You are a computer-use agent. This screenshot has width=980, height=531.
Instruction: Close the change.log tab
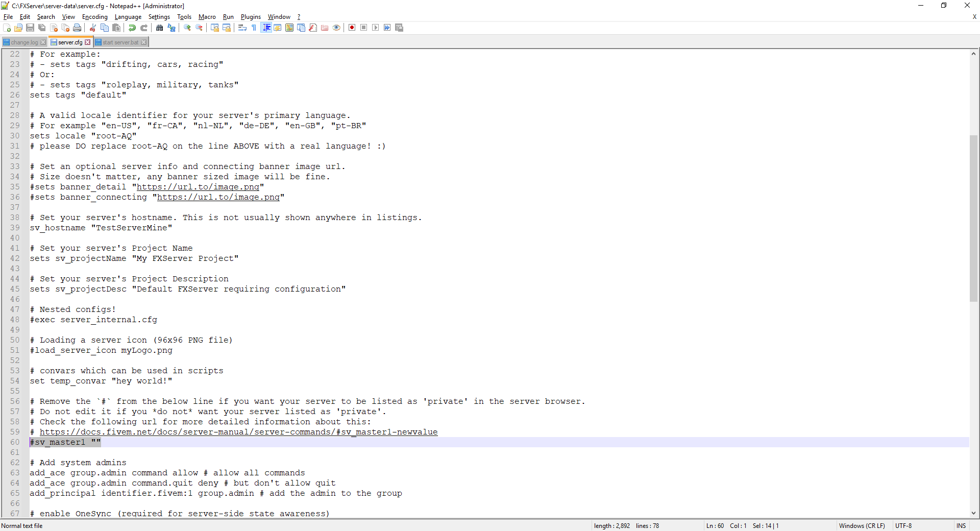[x=44, y=42]
